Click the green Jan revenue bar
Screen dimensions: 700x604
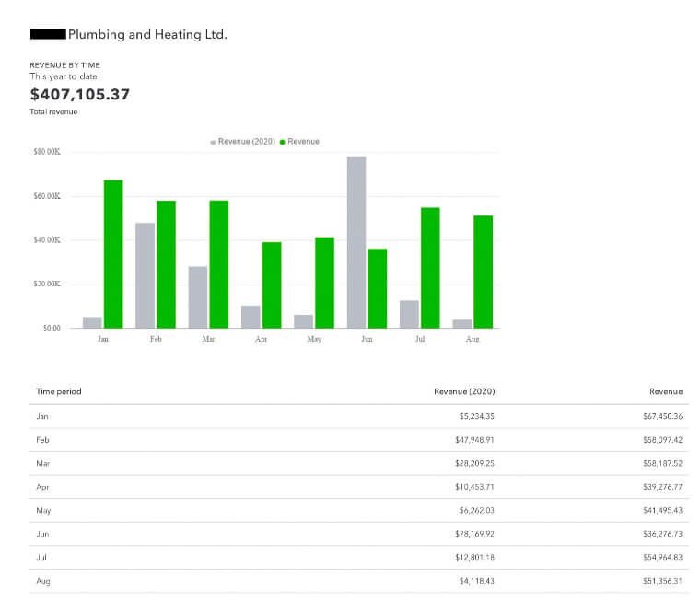[x=113, y=253]
